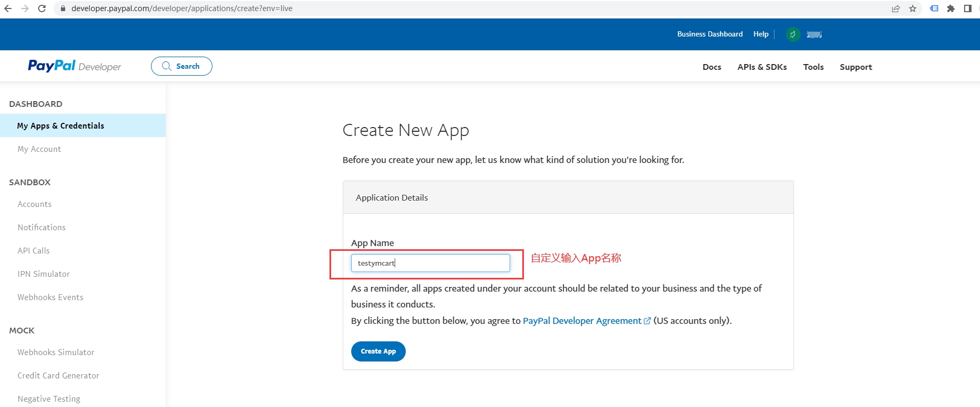Toggle the browser side panel icon
This screenshot has width=980, height=407.
coord(968,8)
